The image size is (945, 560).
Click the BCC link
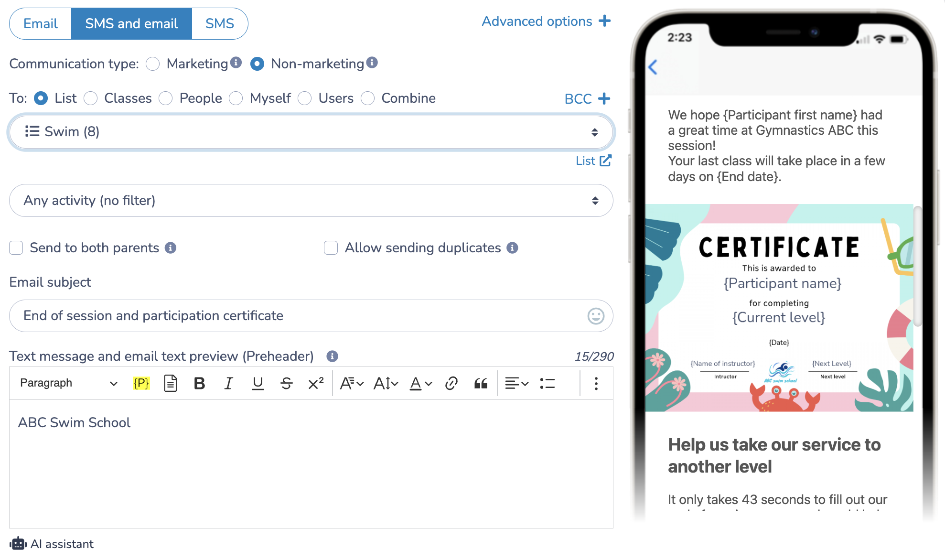(578, 99)
